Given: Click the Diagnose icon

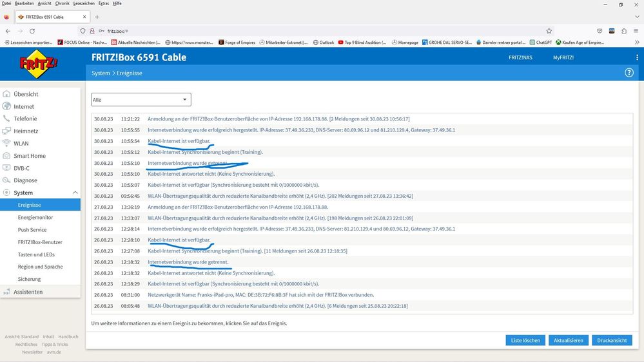Looking at the screenshot, I should pos(6,180).
